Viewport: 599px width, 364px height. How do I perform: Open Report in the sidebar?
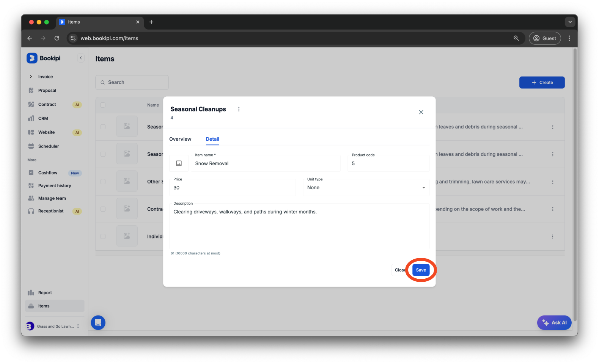pyautogui.click(x=45, y=293)
